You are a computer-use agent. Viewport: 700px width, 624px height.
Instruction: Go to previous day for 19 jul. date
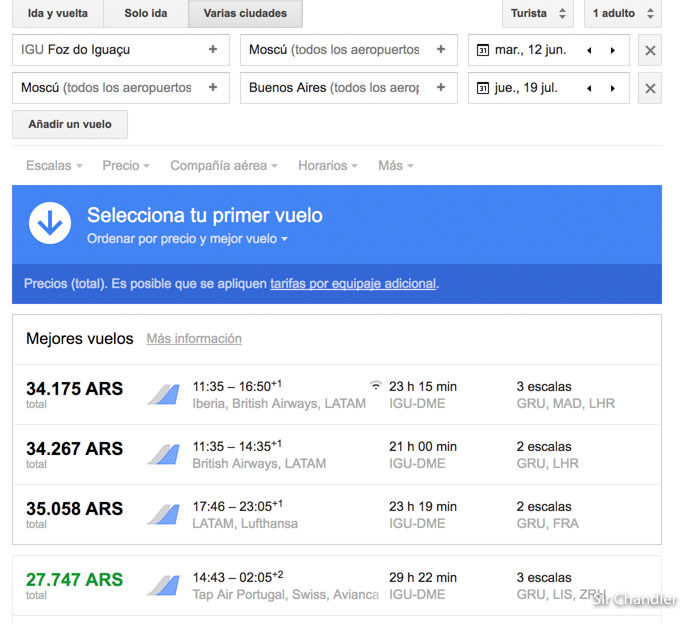(x=590, y=88)
